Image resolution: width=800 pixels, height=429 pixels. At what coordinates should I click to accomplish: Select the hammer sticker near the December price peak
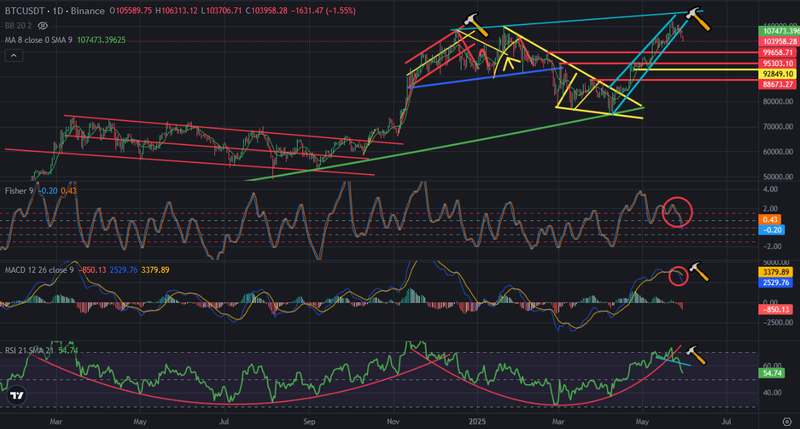[476, 25]
